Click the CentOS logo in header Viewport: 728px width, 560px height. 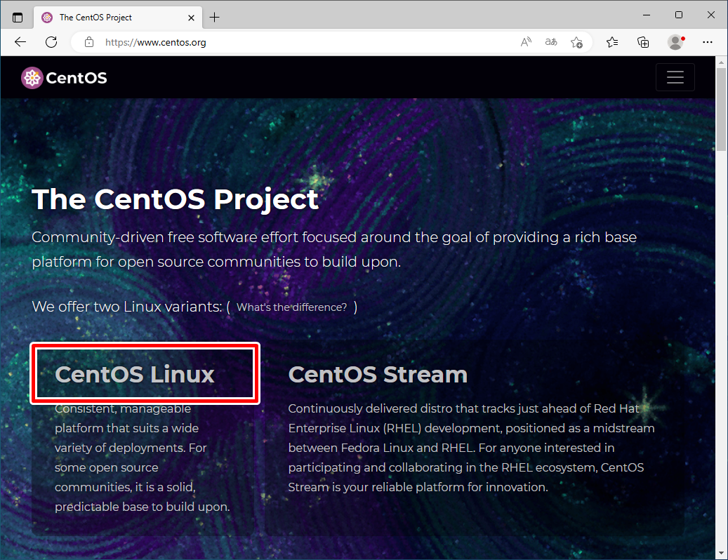[x=64, y=78]
